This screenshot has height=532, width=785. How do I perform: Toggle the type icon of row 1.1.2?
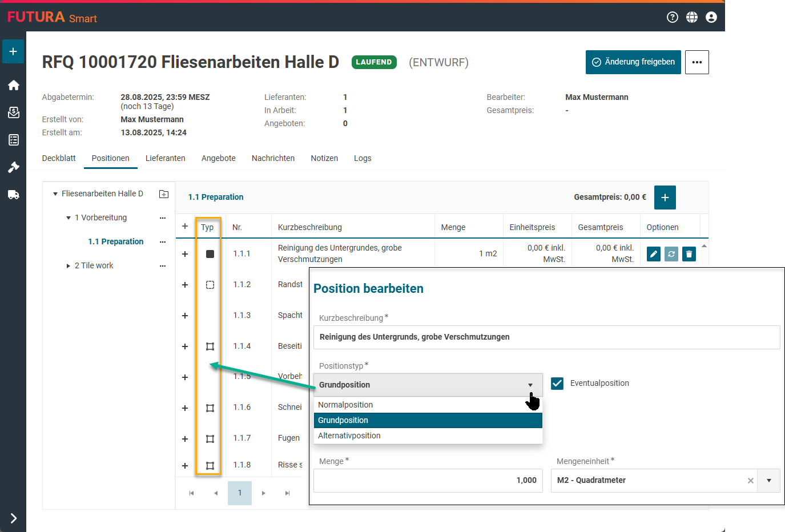pos(210,285)
